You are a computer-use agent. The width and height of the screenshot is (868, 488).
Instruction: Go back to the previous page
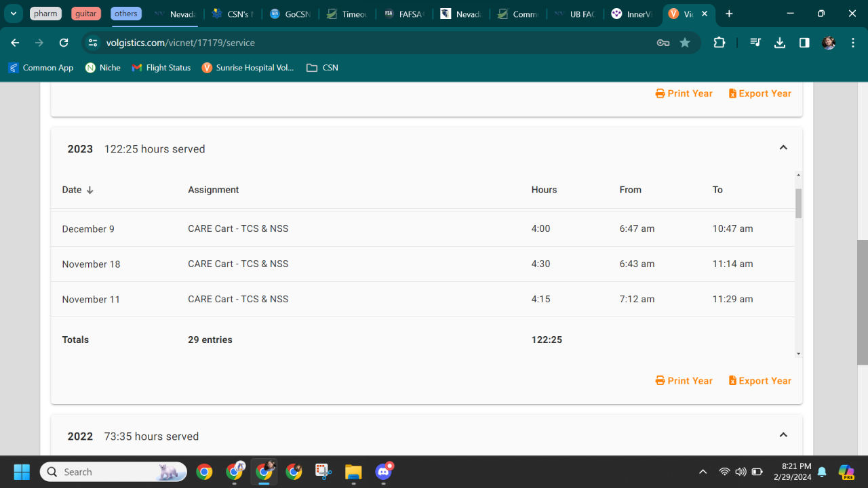click(x=15, y=43)
